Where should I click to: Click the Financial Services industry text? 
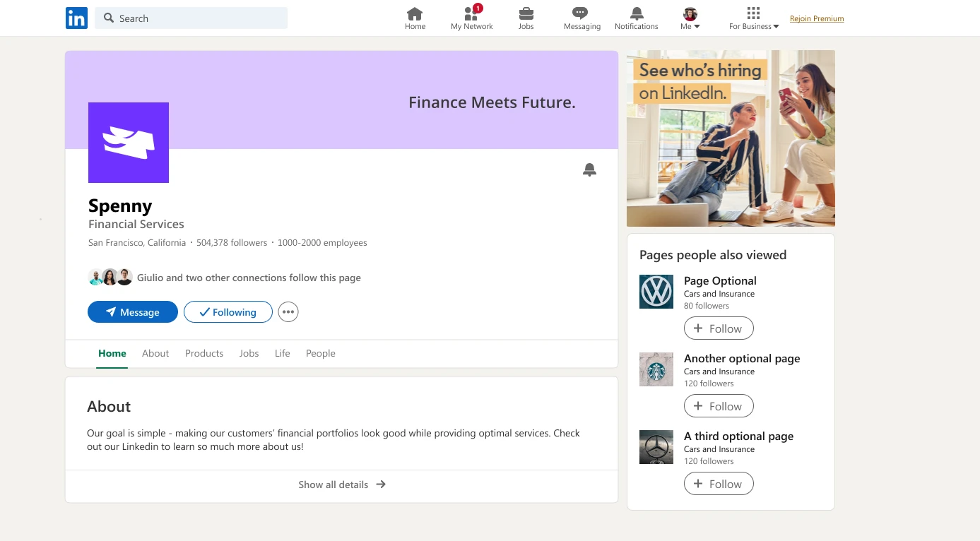136,225
